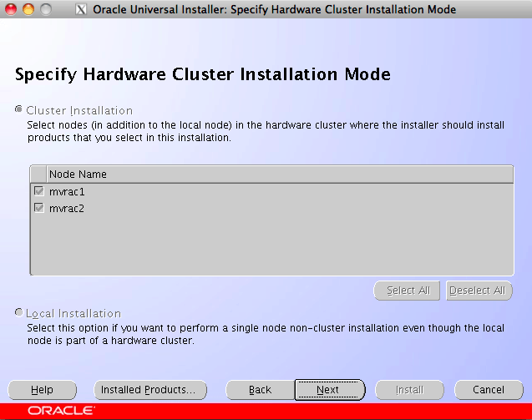Image resolution: width=532 pixels, height=420 pixels.
Task: Toggle the mvrac2 node checkbox
Action: [x=38, y=208]
